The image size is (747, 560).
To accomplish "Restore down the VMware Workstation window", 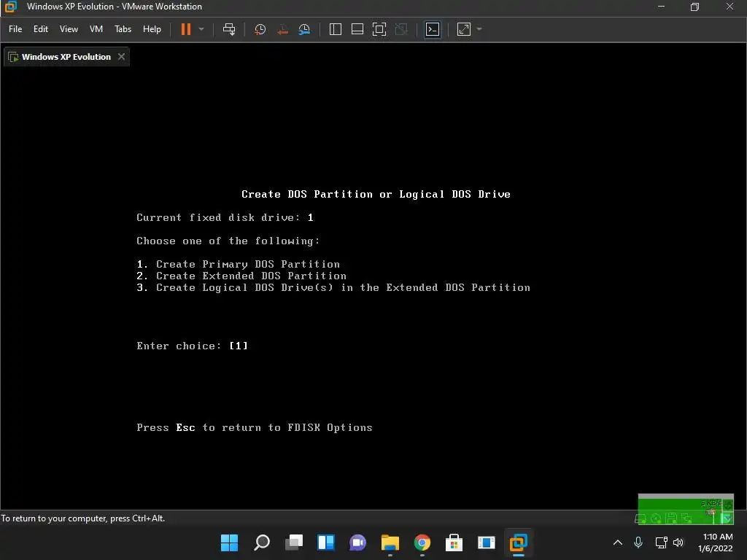I will [694, 7].
